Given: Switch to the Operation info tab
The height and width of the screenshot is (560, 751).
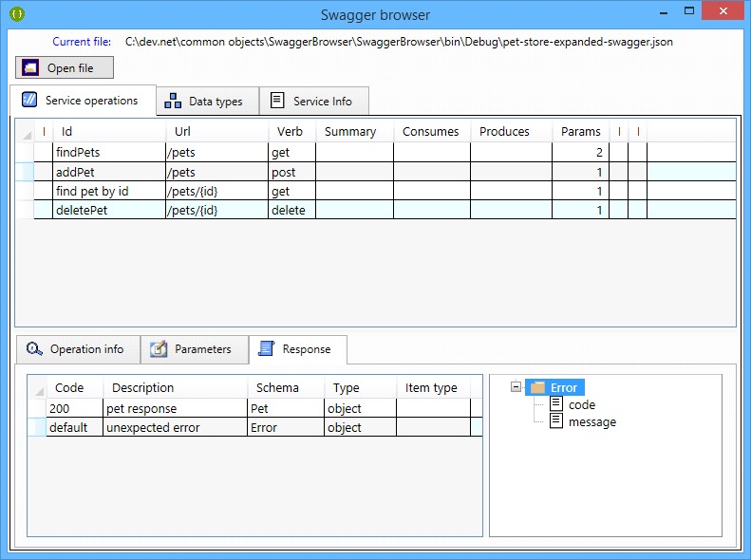Looking at the screenshot, I should (x=78, y=349).
